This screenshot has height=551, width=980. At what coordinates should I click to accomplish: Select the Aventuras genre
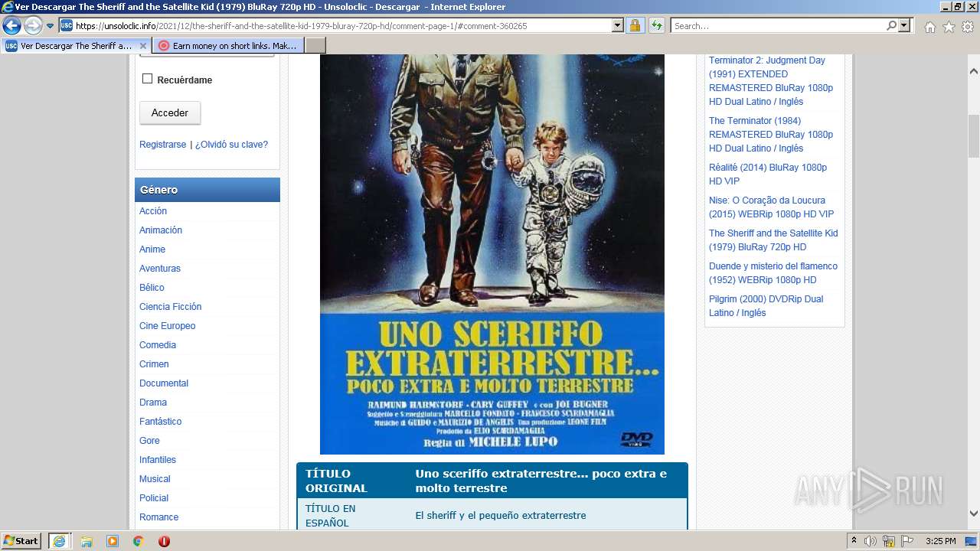(x=160, y=269)
